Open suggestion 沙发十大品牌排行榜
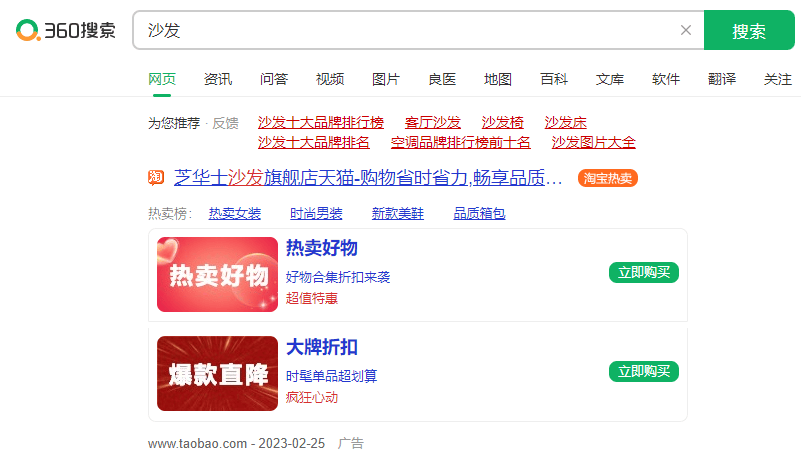Viewport: 801px width, 464px height. click(321, 123)
